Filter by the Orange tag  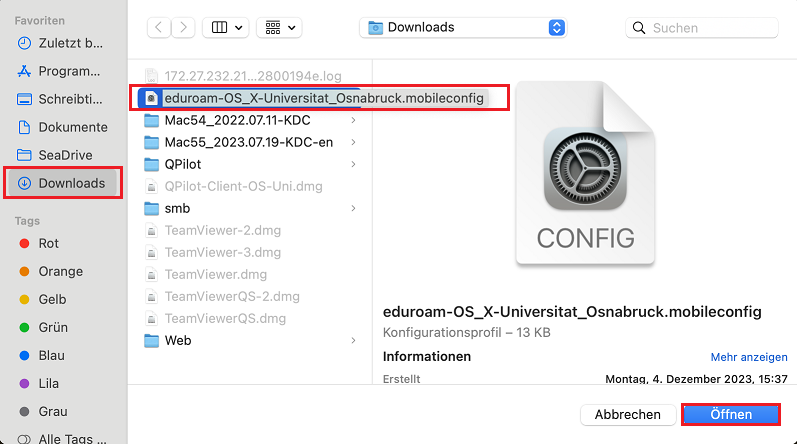61,271
